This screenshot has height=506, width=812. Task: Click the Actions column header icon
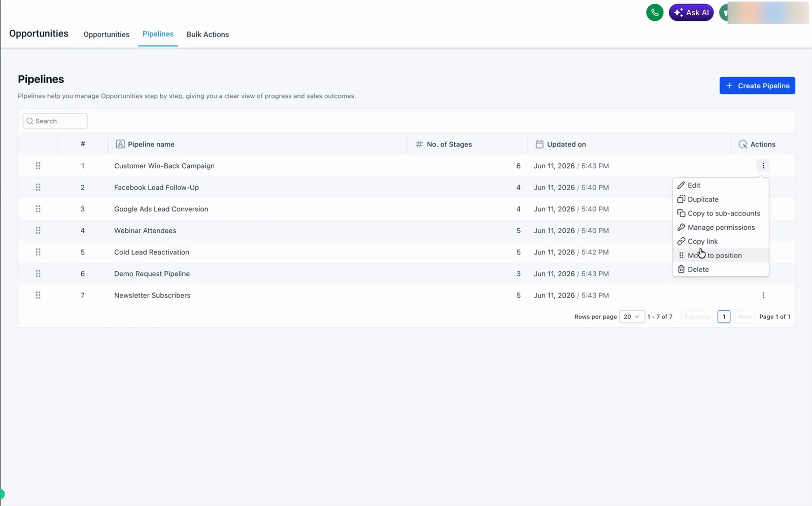tap(743, 144)
